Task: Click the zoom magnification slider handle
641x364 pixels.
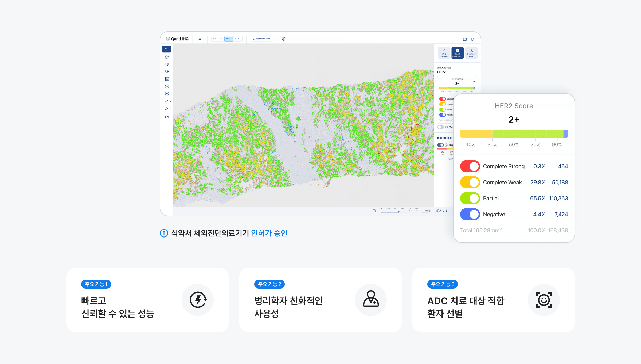Action: click(x=399, y=212)
